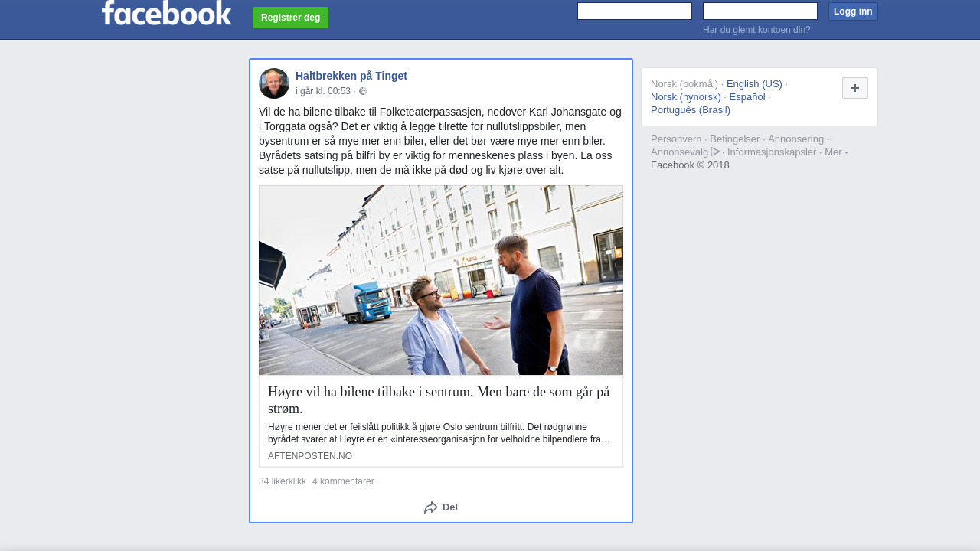The height and width of the screenshot is (551, 980).
Task: Open the Annonsevalg footer link
Action: pos(679,152)
